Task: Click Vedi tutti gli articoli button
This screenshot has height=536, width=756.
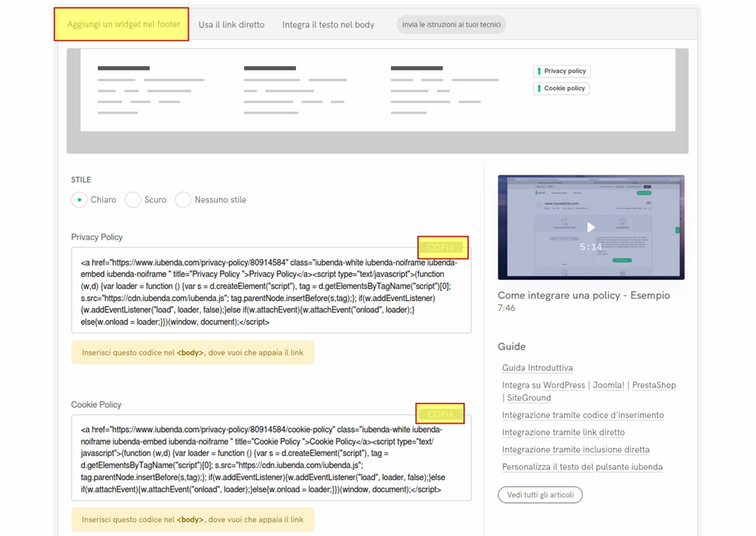Action: point(540,495)
